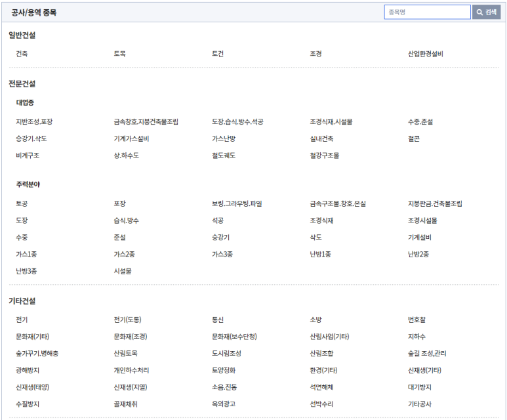Choose 토건 category
Image resolution: width=507 pixels, height=420 pixels.
tap(218, 54)
